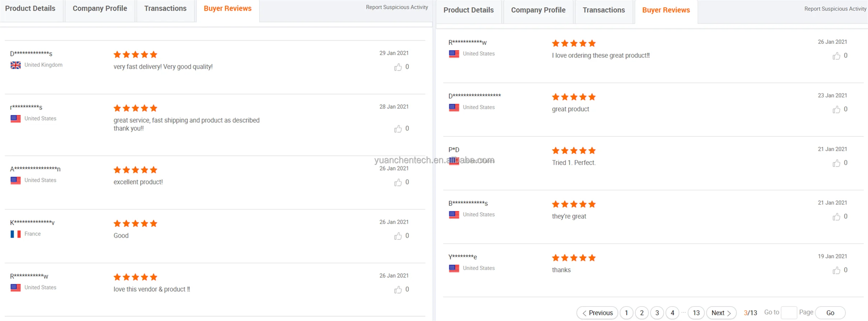Click the review text "thank you!!"
This screenshot has width=868, height=321.
coord(129,129)
